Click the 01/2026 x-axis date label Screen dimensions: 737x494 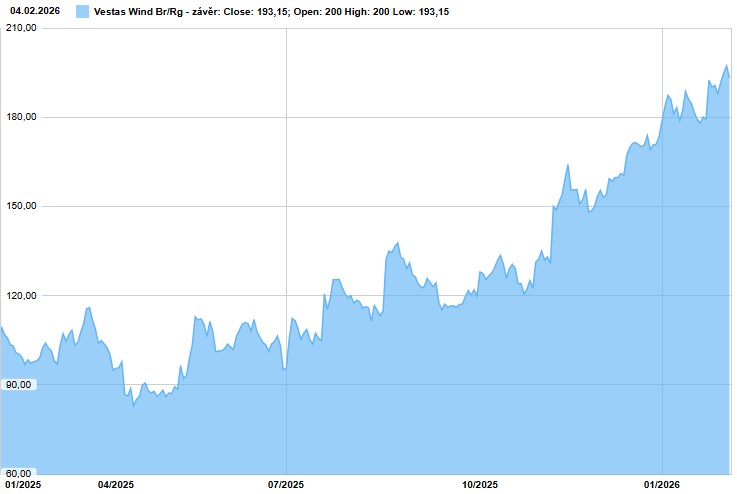(x=662, y=485)
